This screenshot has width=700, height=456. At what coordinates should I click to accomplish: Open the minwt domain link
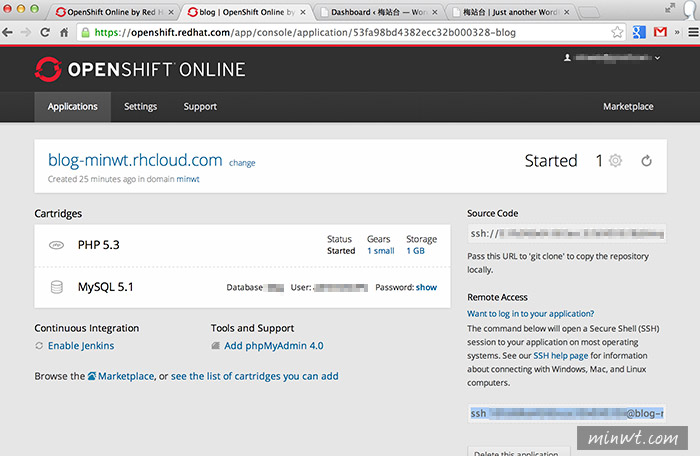click(188, 179)
